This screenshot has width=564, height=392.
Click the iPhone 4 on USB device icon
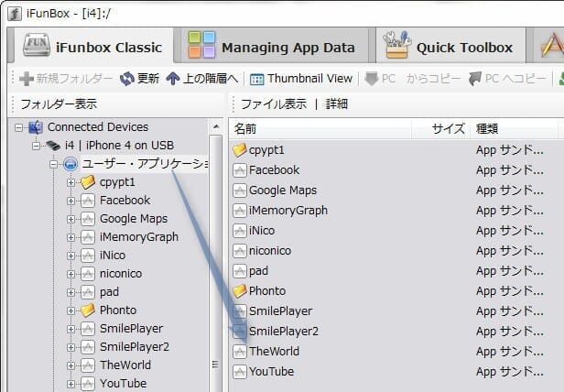point(53,146)
